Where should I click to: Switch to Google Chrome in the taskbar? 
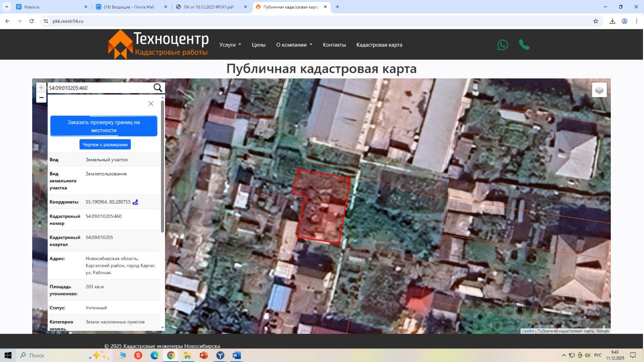pos(171,355)
